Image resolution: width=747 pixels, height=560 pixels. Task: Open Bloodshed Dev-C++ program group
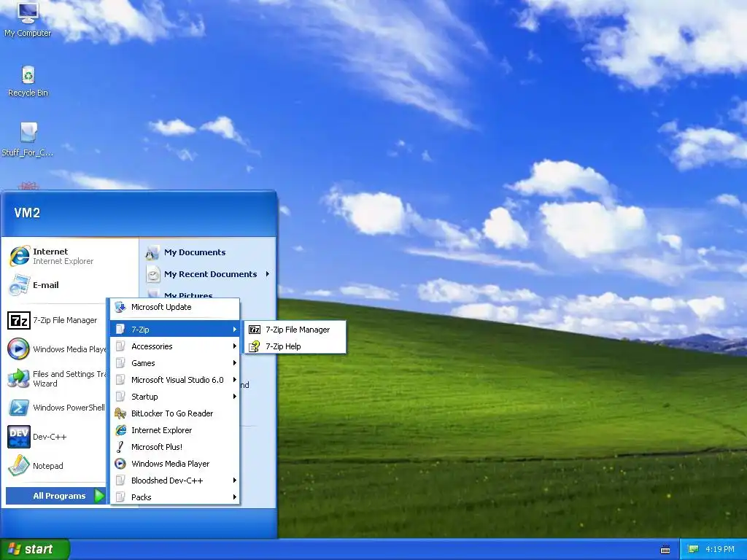coord(175,481)
